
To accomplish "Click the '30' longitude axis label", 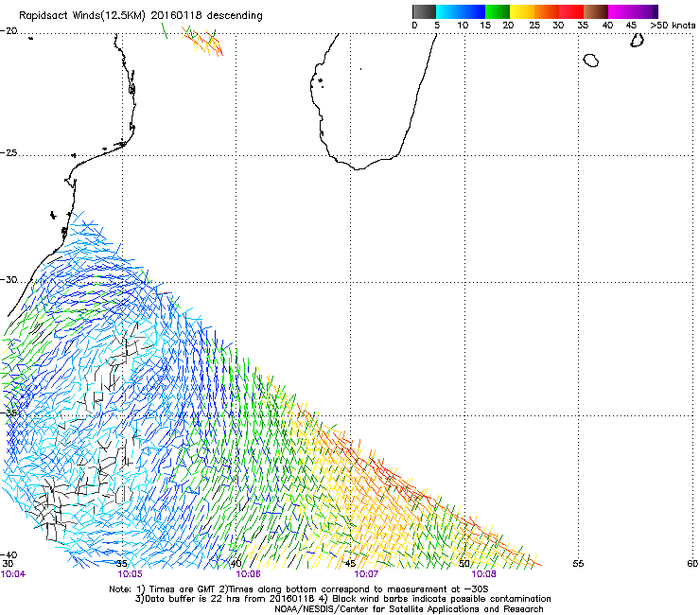I will coord(8,564).
